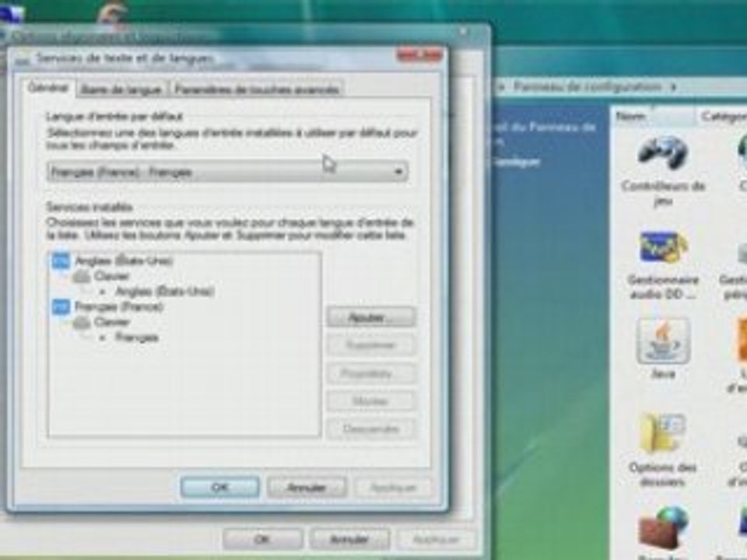Click the Propriétés button
The width and height of the screenshot is (747, 560).
[371, 373]
